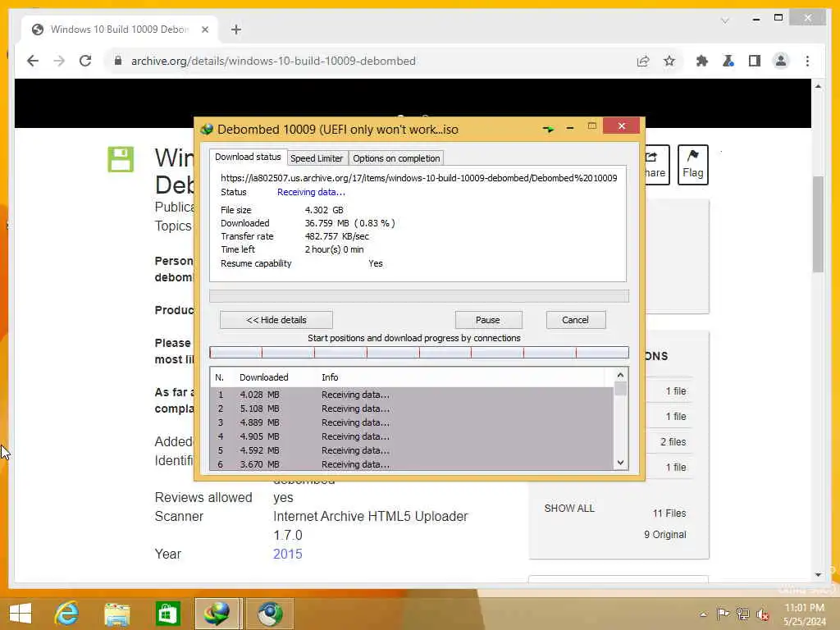
Task: Close the Windows 10 Build 10009 tab
Action: pyautogui.click(x=204, y=30)
